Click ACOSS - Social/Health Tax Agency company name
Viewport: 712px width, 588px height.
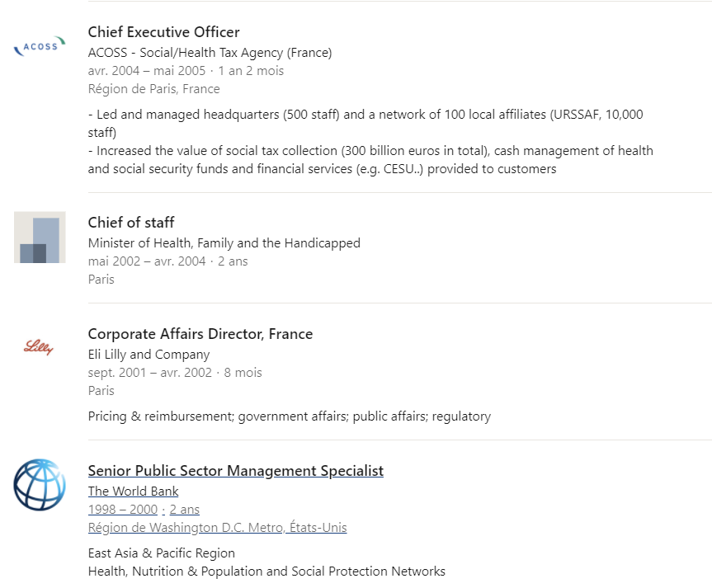[x=210, y=53]
